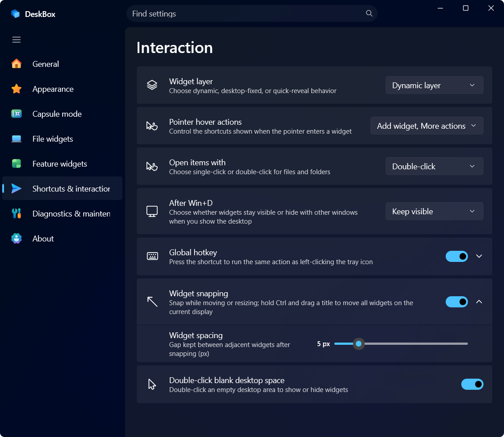Click the Pointer hover actions title
The image size is (504, 437).
coord(205,122)
